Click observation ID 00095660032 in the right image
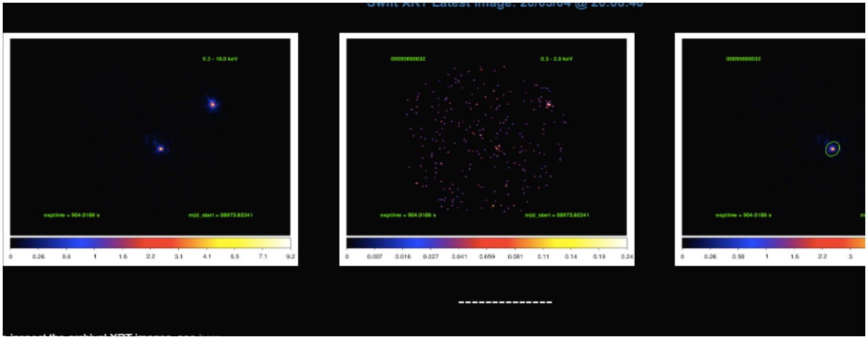The height and width of the screenshot is (339, 868). [743, 59]
